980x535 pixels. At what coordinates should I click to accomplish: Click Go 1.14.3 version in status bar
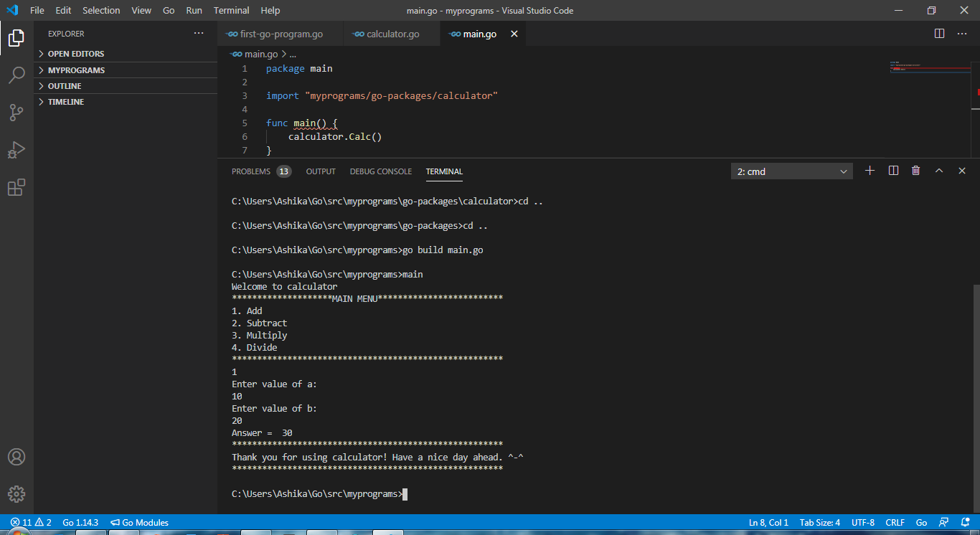pyautogui.click(x=80, y=523)
